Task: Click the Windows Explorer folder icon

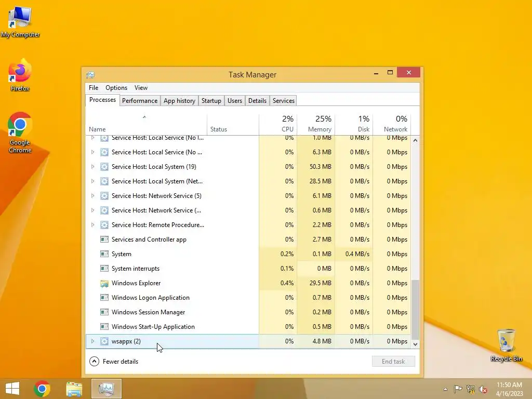Action: click(x=104, y=283)
